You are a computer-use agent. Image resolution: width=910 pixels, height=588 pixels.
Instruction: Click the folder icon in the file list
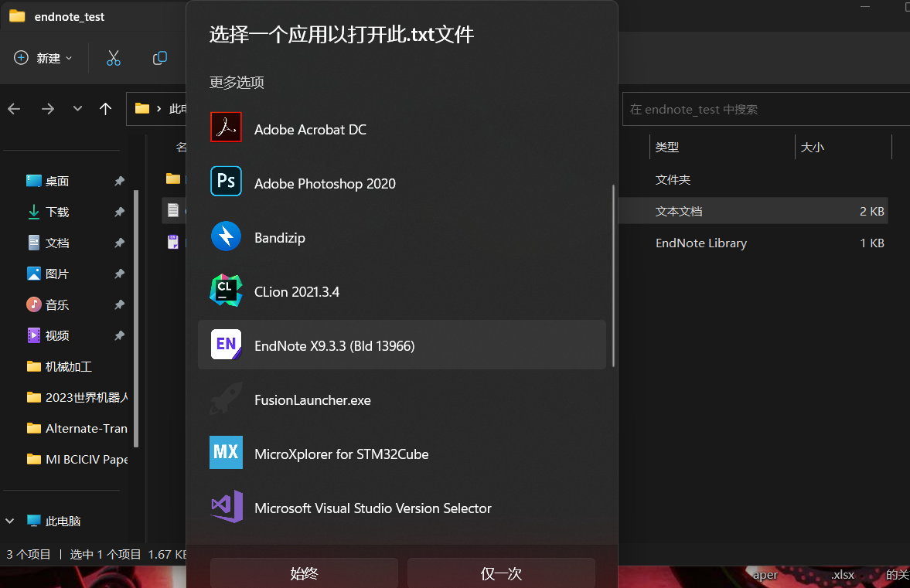pyautogui.click(x=173, y=178)
